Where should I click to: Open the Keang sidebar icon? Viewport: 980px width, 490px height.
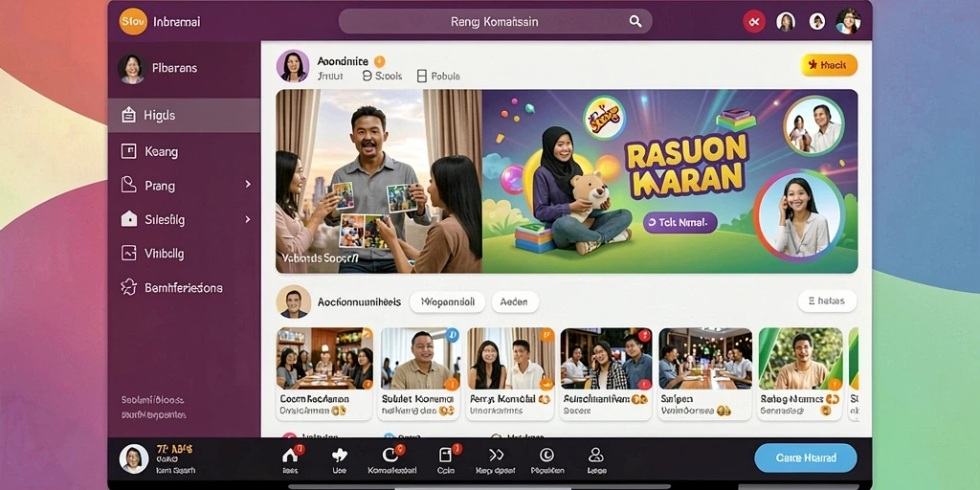[x=129, y=151]
